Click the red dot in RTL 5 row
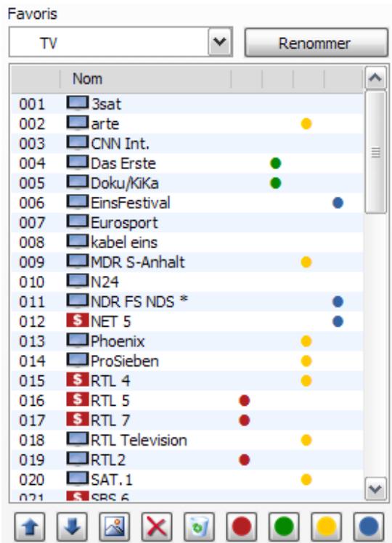The image size is (392, 543). click(245, 401)
